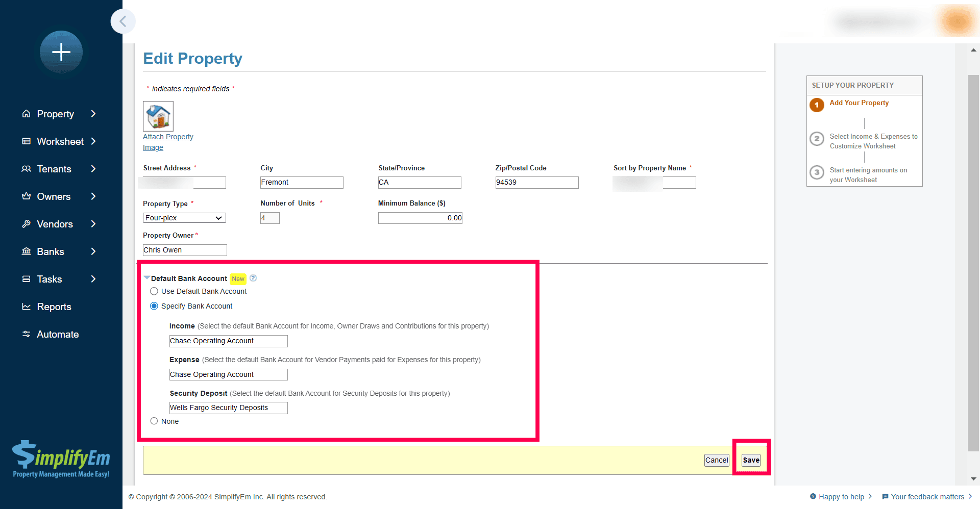This screenshot has width=980, height=509.
Task: Click the Minimum Balance input field
Action: click(420, 218)
